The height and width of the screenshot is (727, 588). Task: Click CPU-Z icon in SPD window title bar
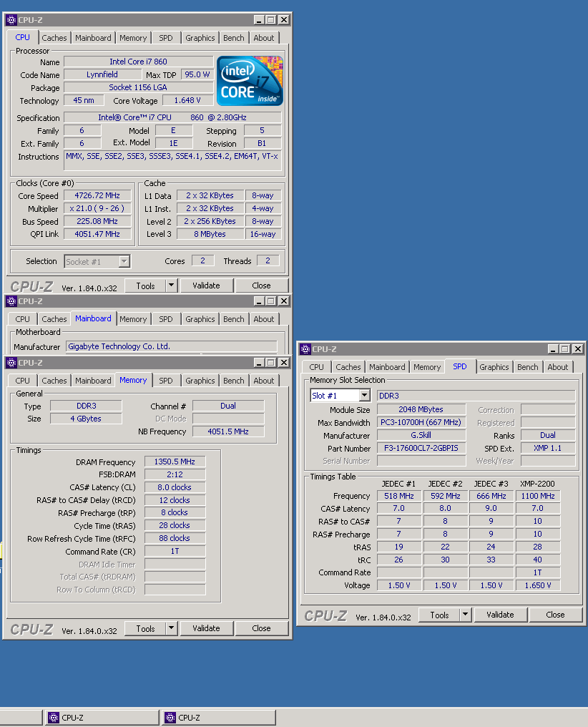[x=305, y=349]
